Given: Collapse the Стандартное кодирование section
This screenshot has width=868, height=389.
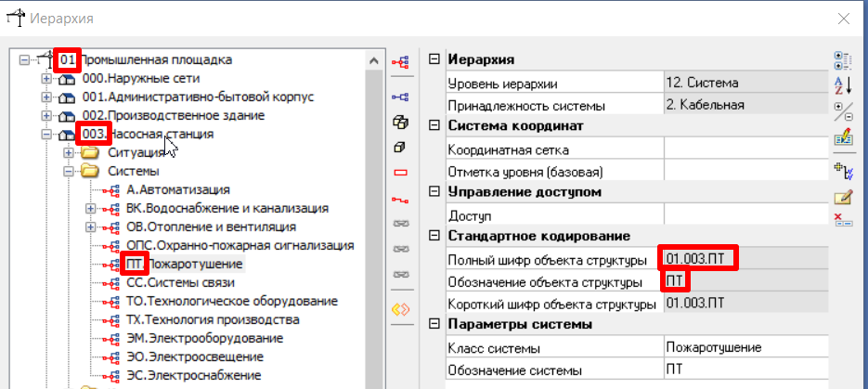Looking at the screenshot, I should pyautogui.click(x=434, y=236).
